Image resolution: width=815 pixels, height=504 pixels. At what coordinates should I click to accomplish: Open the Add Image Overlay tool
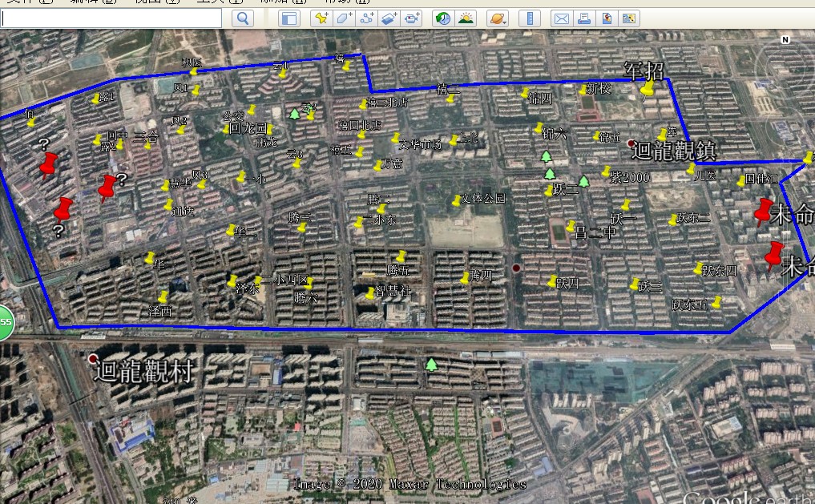click(389, 18)
